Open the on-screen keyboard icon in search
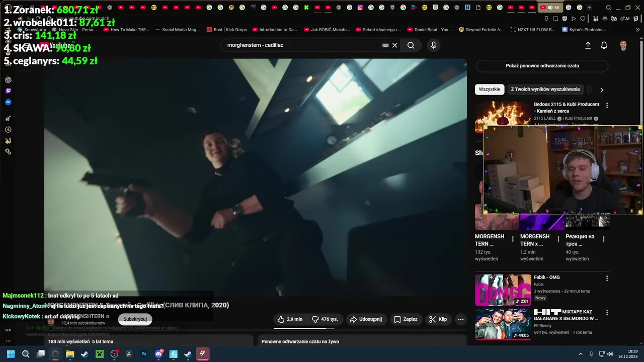 click(385, 45)
